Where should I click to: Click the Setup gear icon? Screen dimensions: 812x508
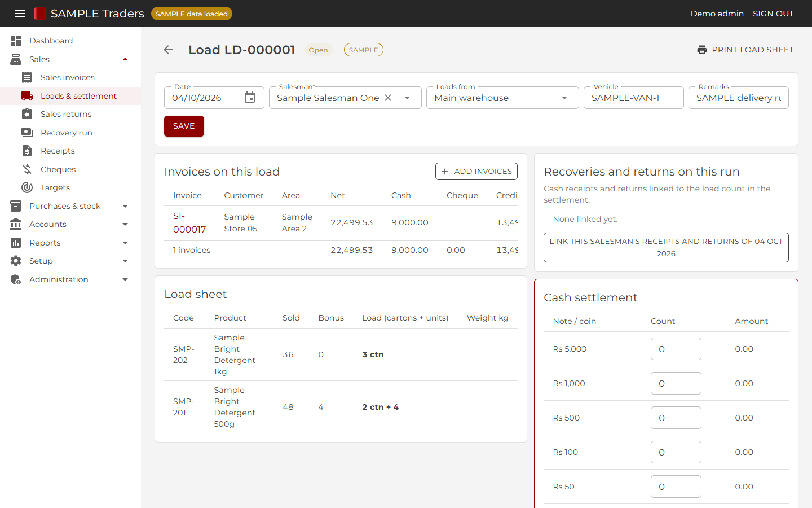click(x=16, y=261)
